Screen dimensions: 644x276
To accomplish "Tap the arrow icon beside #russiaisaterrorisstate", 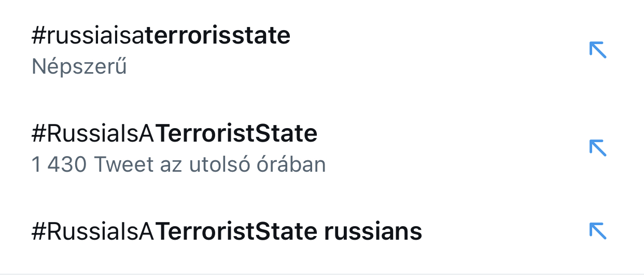I will [x=598, y=50].
